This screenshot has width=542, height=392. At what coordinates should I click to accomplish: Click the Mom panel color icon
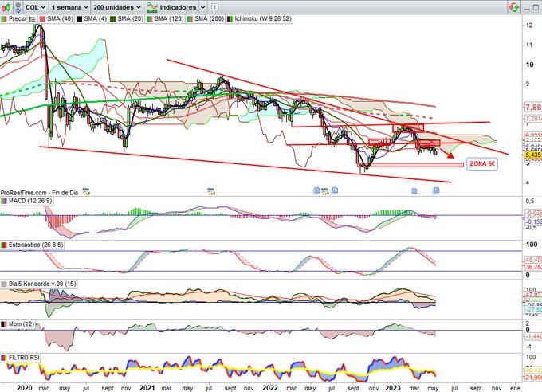click(x=4, y=324)
